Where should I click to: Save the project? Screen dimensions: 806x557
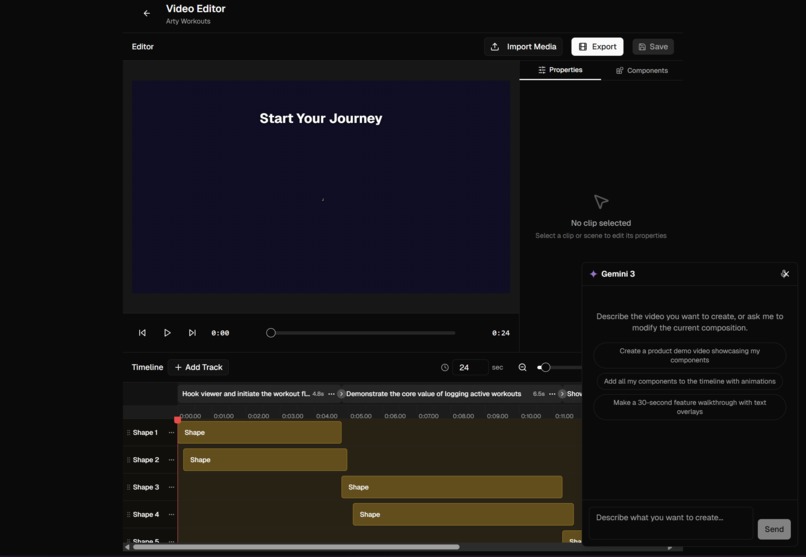(653, 47)
